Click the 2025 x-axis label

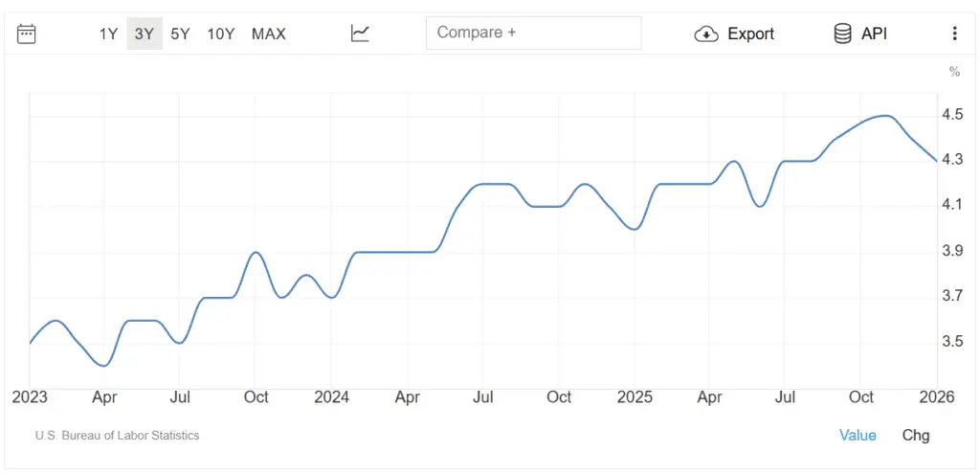(x=635, y=396)
